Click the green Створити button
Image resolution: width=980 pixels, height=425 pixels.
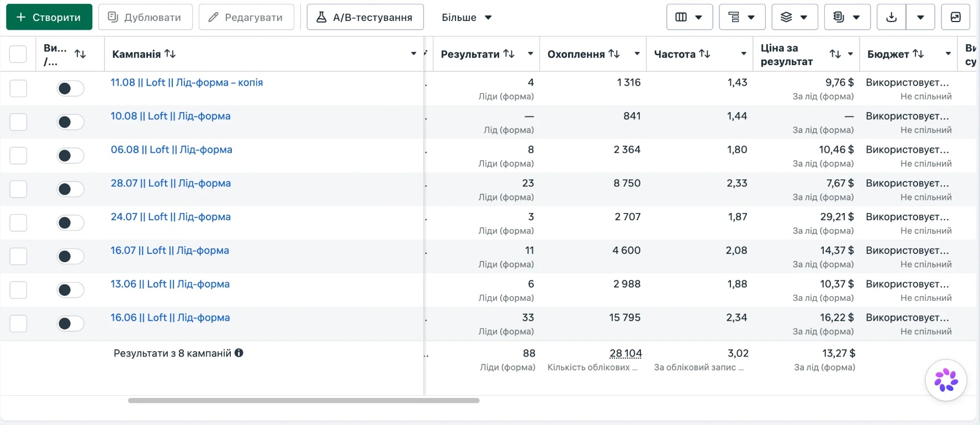click(x=49, y=17)
